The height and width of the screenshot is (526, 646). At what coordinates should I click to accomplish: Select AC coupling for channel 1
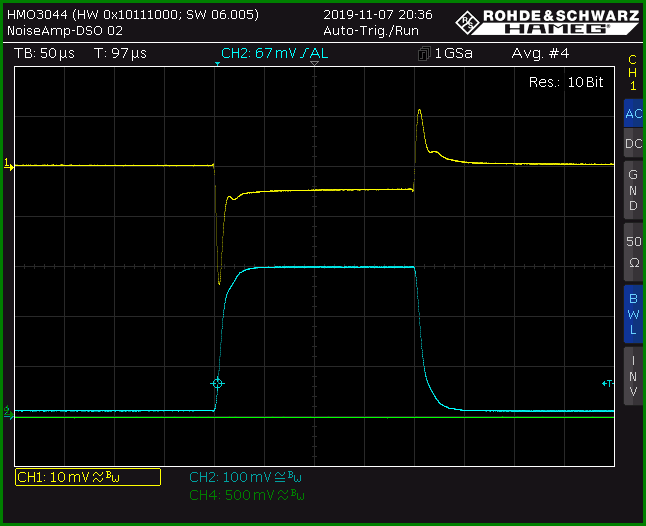click(x=633, y=113)
